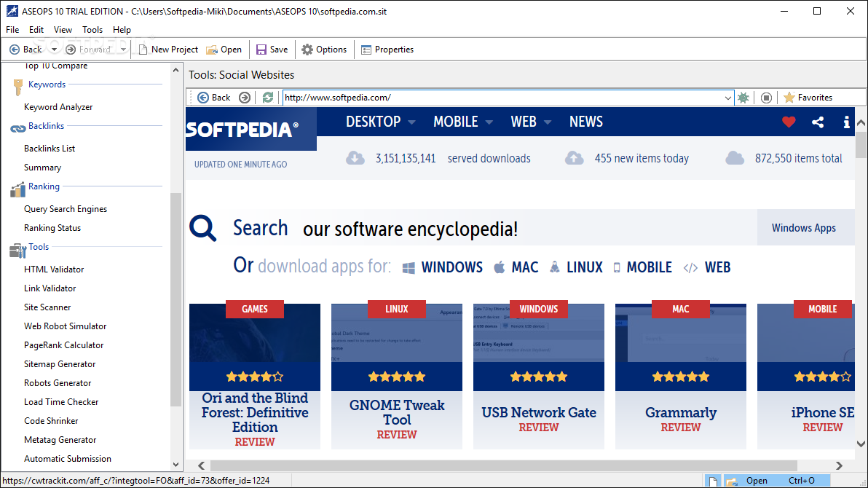Click the green gear icon beside address bar

tap(743, 98)
